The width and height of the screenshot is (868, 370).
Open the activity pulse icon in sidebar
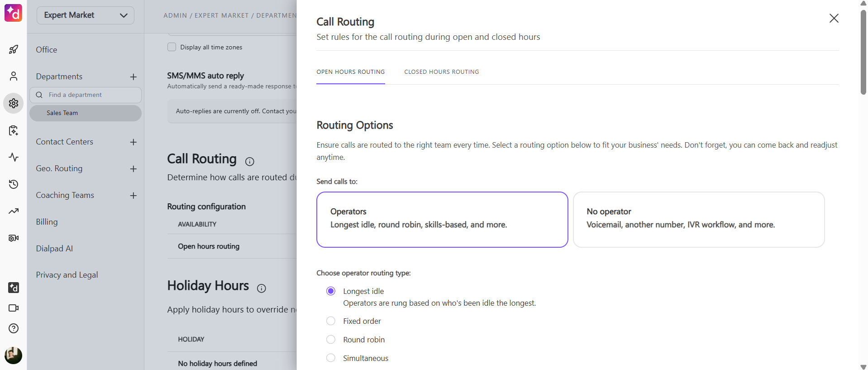click(14, 157)
